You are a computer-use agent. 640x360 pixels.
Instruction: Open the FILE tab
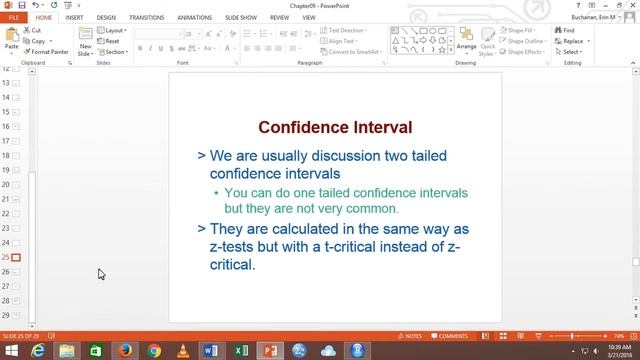click(x=13, y=18)
